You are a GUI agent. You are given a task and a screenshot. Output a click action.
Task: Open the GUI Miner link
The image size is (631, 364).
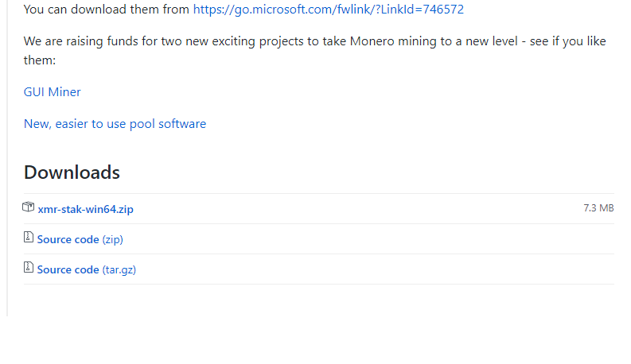[x=53, y=92]
